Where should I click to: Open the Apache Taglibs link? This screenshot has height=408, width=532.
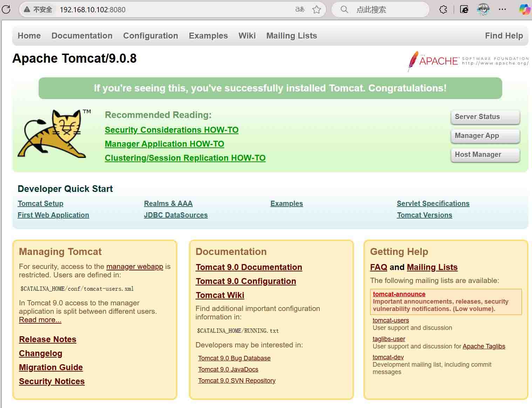(484, 346)
